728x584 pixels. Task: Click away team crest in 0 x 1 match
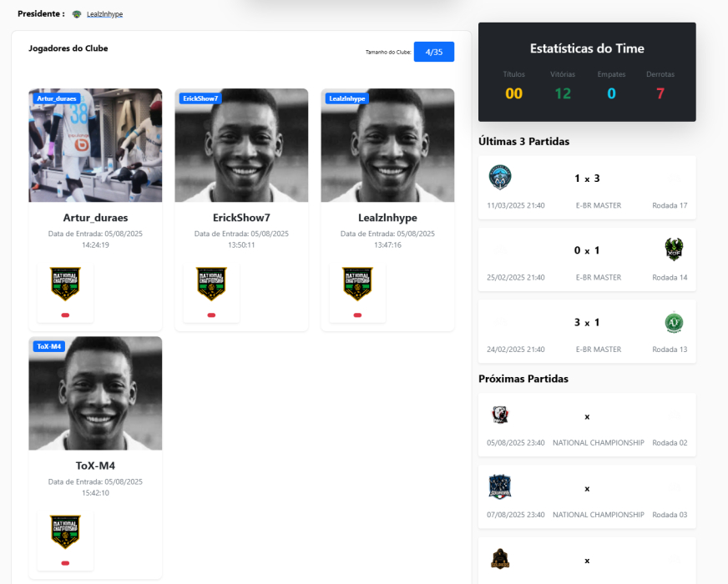[x=674, y=249]
